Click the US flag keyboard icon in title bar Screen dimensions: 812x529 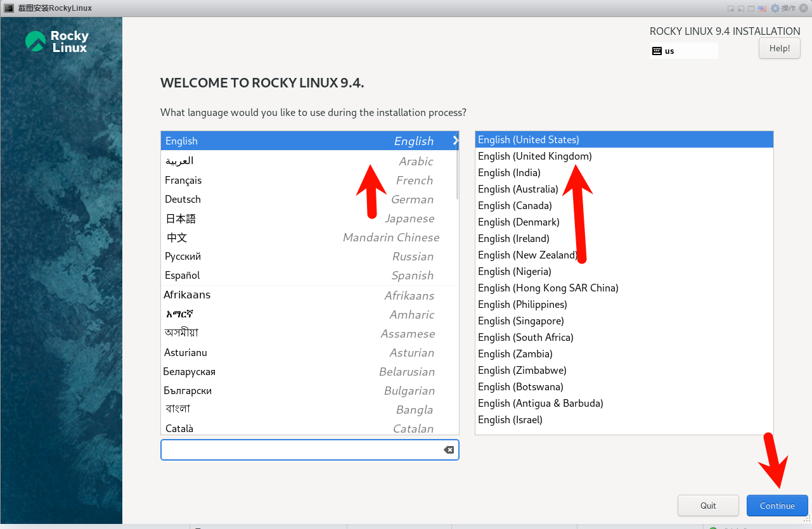click(x=762, y=8)
